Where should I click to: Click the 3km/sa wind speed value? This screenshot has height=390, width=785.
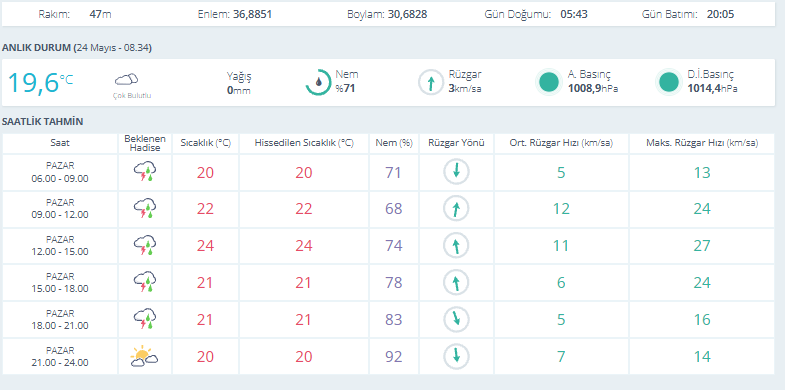[466, 89]
